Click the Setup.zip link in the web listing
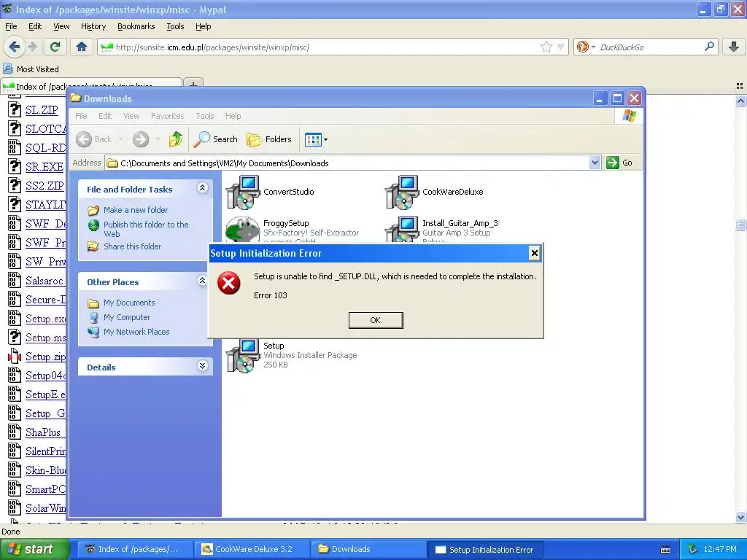The height and width of the screenshot is (560, 747). [46, 357]
